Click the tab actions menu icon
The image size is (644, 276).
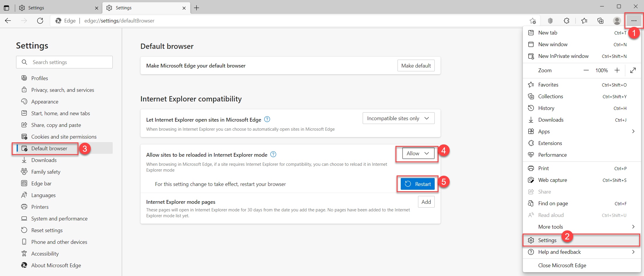6,8
